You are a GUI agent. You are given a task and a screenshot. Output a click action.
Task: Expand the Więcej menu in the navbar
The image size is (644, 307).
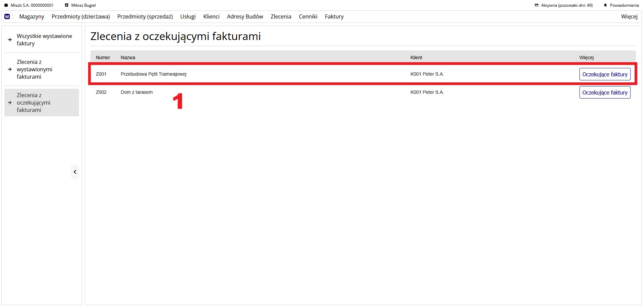[x=629, y=16]
